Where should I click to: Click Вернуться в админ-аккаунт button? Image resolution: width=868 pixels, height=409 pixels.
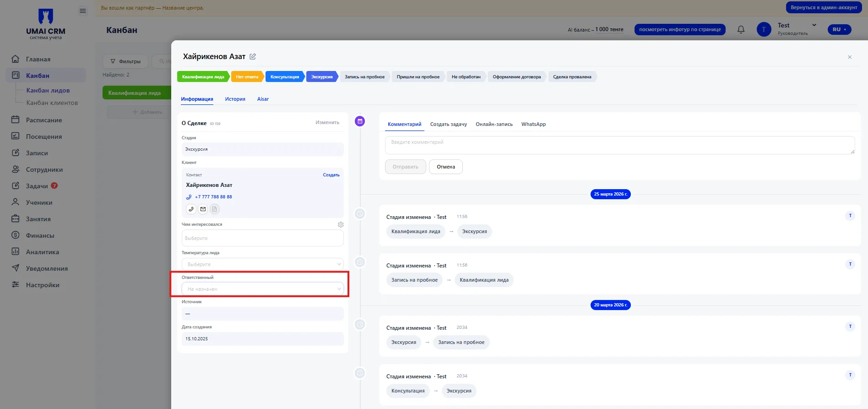824,7
